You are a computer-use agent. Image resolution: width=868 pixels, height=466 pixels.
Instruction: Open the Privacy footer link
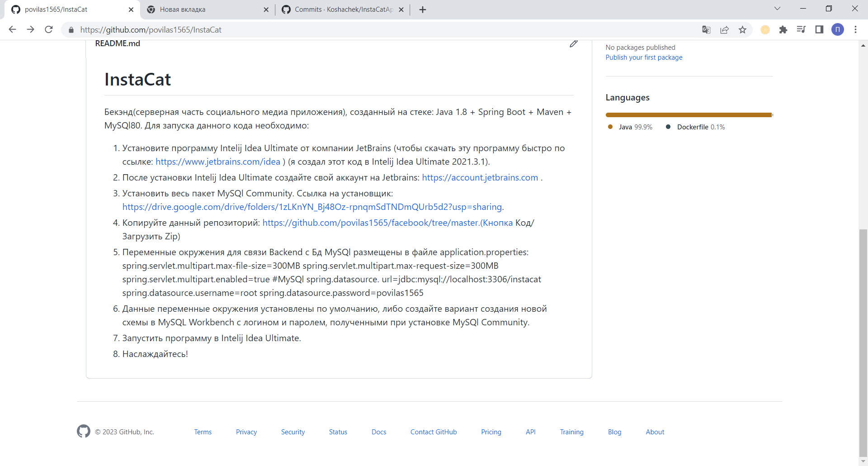coord(246,432)
